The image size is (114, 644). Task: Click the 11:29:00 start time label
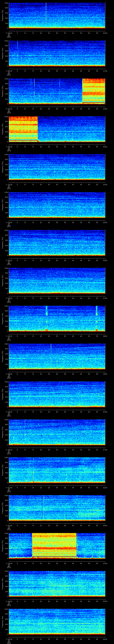click(x=9, y=33)
